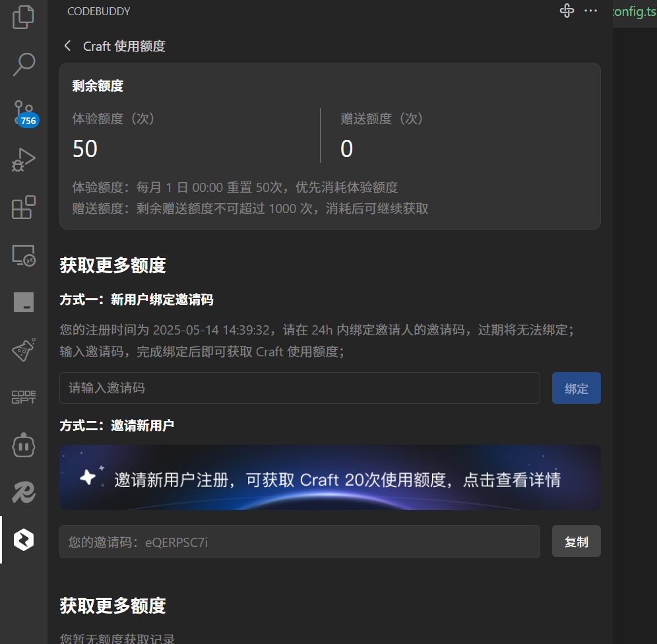
Task: Click the 赠送额度（次） label
Action: click(x=381, y=119)
